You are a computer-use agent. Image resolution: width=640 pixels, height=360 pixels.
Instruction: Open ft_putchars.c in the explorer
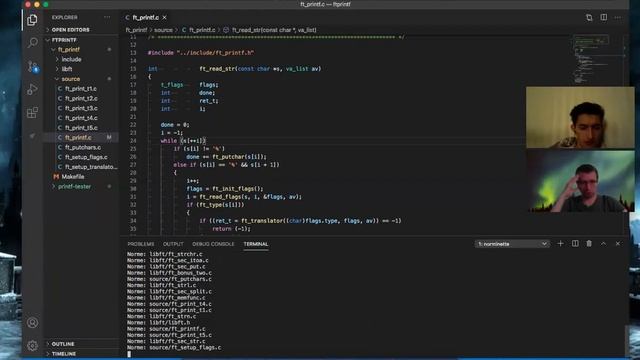click(x=83, y=147)
